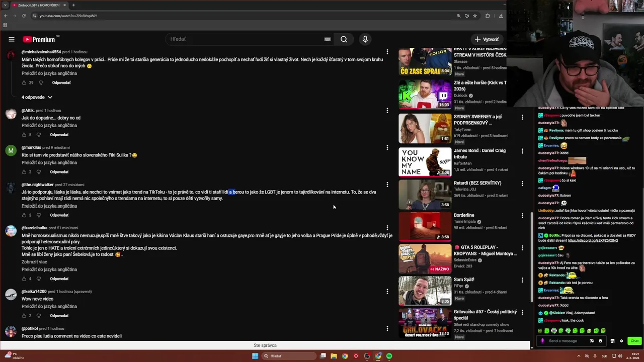
Task: Click the Vytvoriť create button
Action: (487, 39)
